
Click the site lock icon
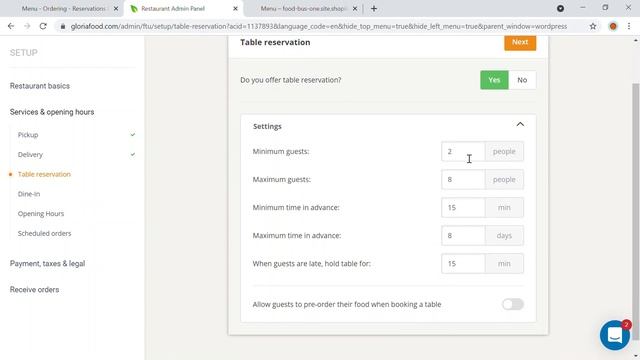click(62, 26)
